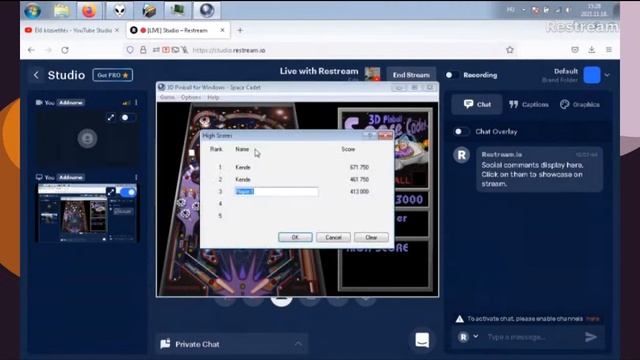The image size is (640, 360).
Task: Enable the Chat Overlay switch
Action: point(461,131)
